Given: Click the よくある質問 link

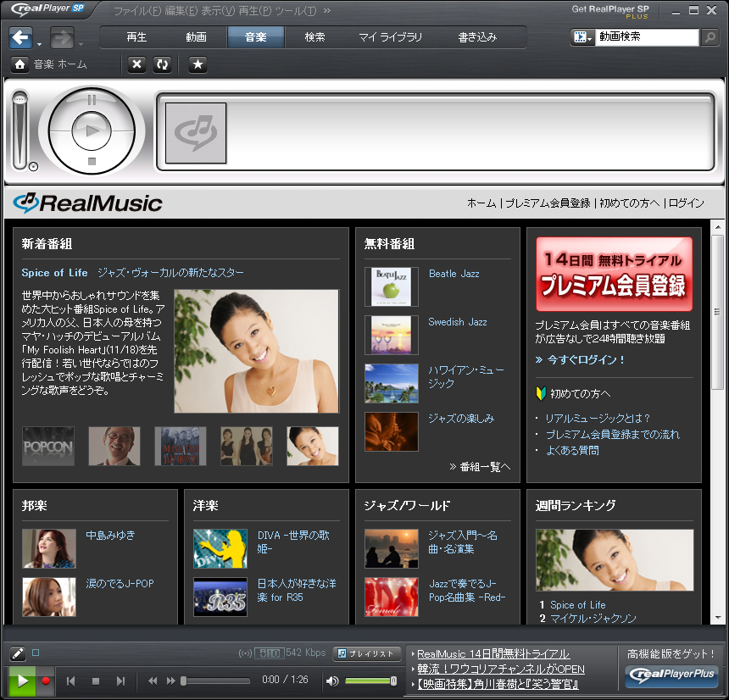Looking at the screenshot, I should [572, 450].
